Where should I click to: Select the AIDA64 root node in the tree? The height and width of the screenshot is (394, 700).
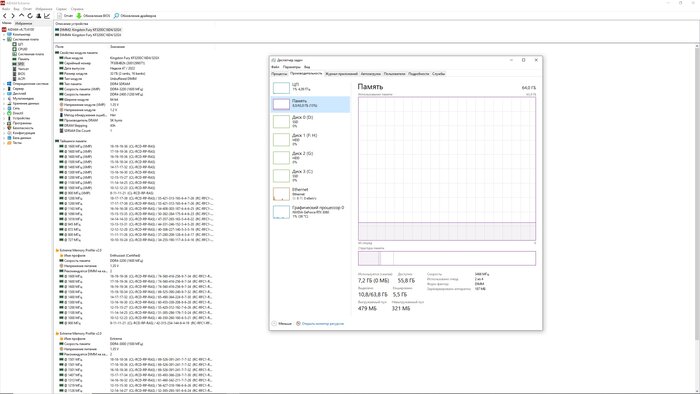18,29
